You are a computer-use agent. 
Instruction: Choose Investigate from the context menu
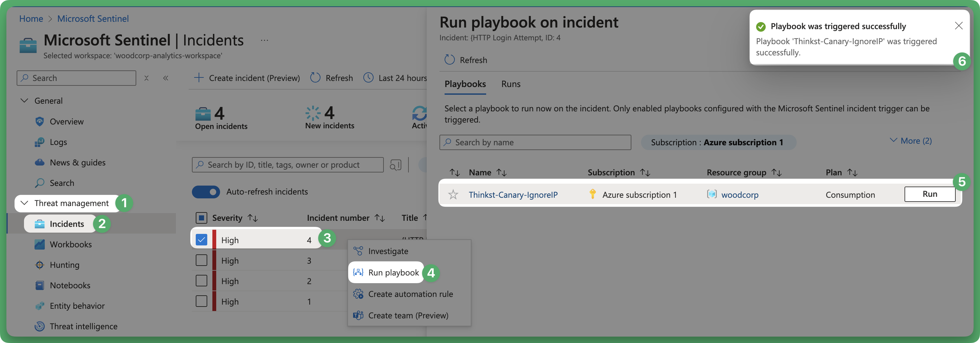coord(409,251)
